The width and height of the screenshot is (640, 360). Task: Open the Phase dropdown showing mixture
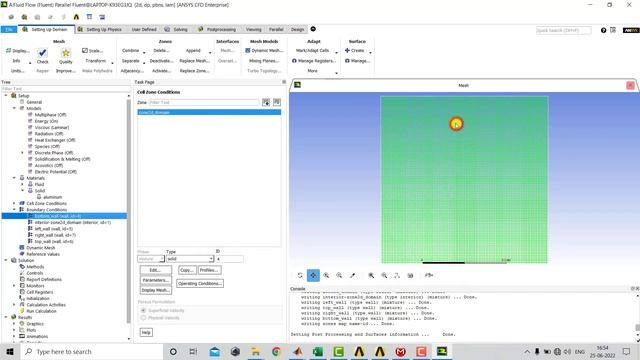[x=151, y=259]
